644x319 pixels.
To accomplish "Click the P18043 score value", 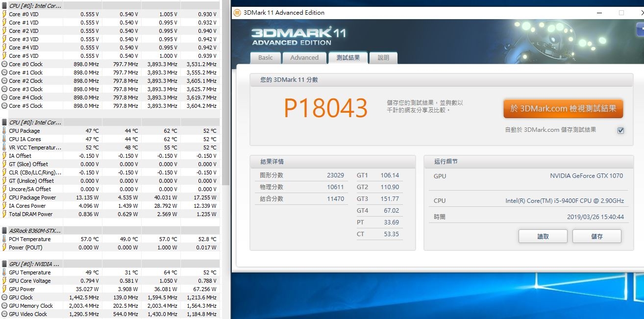I will [326, 108].
